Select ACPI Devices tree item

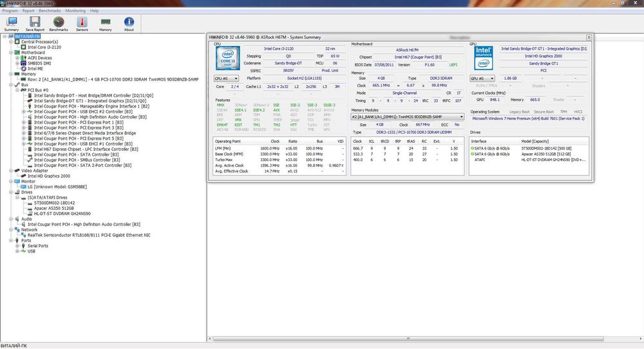pos(39,58)
